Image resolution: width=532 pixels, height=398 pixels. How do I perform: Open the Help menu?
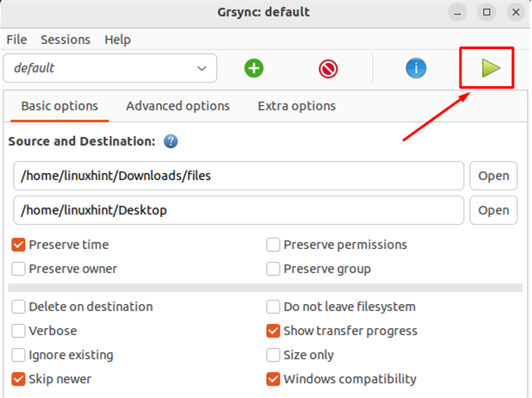pyautogui.click(x=117, y=40)
